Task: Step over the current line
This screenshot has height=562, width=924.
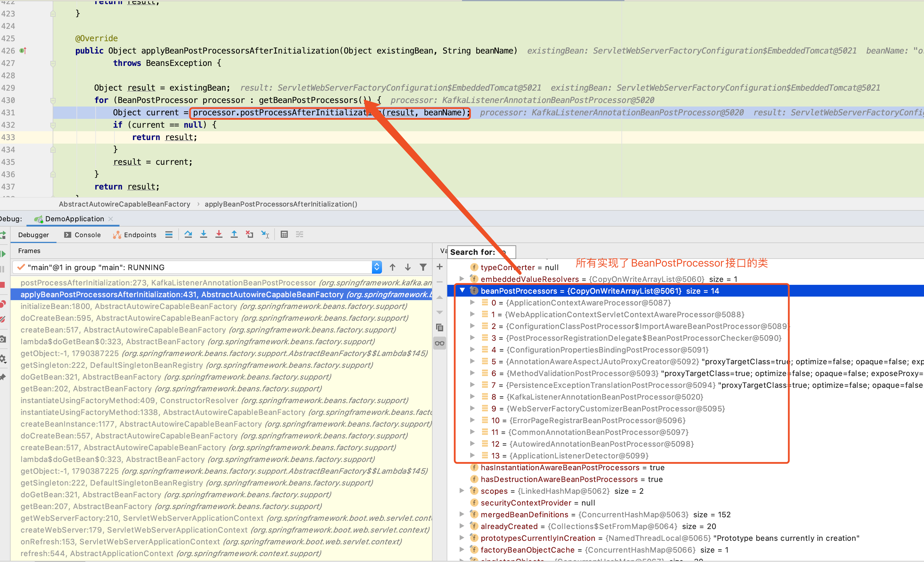Action: coord(188,234)
